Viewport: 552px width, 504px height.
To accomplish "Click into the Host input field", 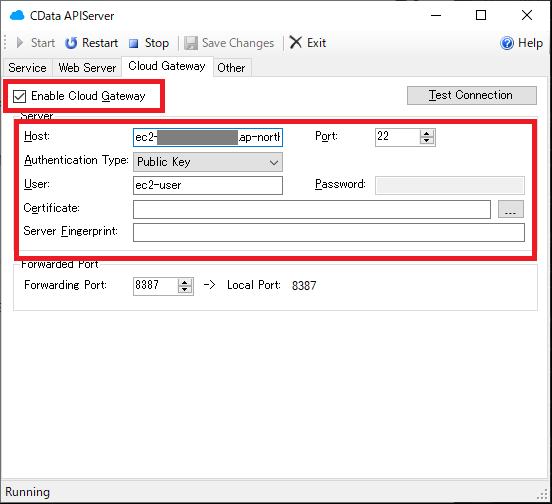I will (x=208, y=137).
